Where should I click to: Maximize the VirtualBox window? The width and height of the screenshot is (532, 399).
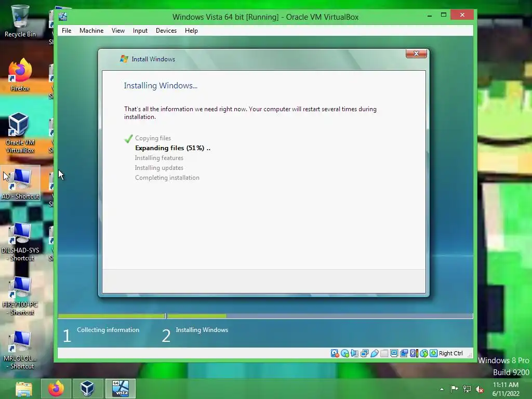pyautogui.click(x=444, y=15)
